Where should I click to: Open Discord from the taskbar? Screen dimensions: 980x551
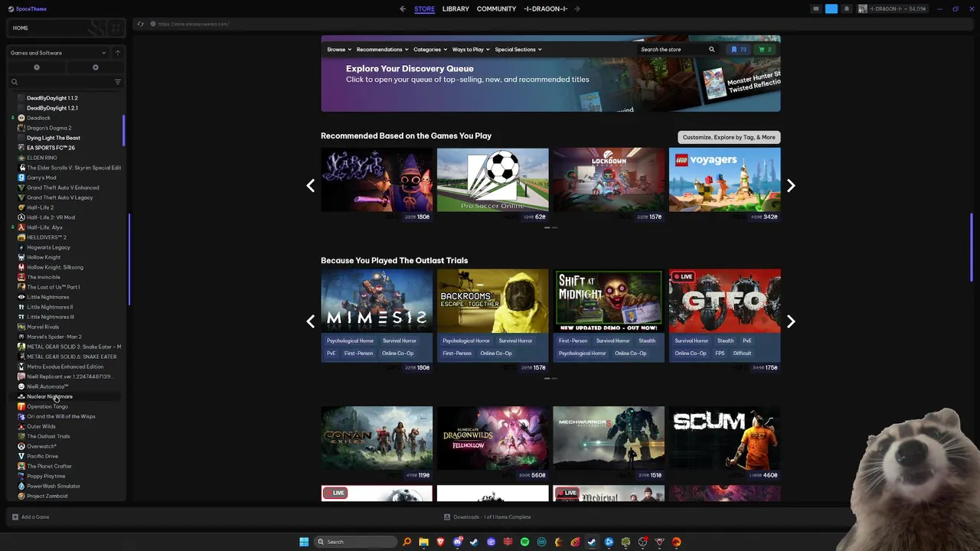(x=457, y=542)
